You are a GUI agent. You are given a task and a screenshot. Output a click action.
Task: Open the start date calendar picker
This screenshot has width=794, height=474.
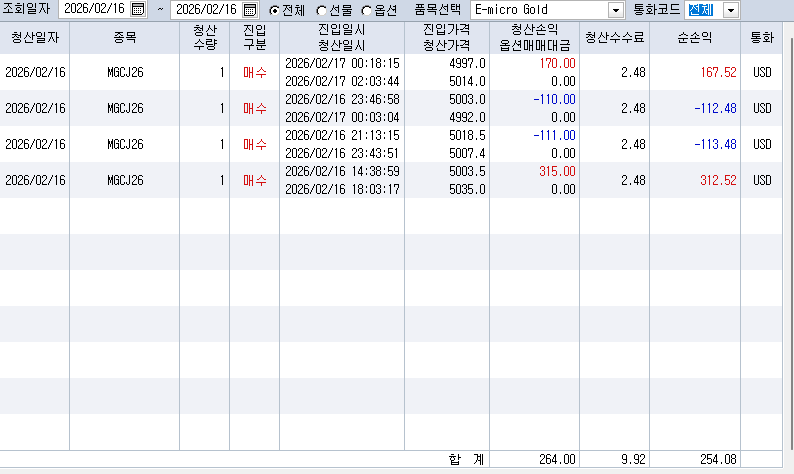point(138,9)
